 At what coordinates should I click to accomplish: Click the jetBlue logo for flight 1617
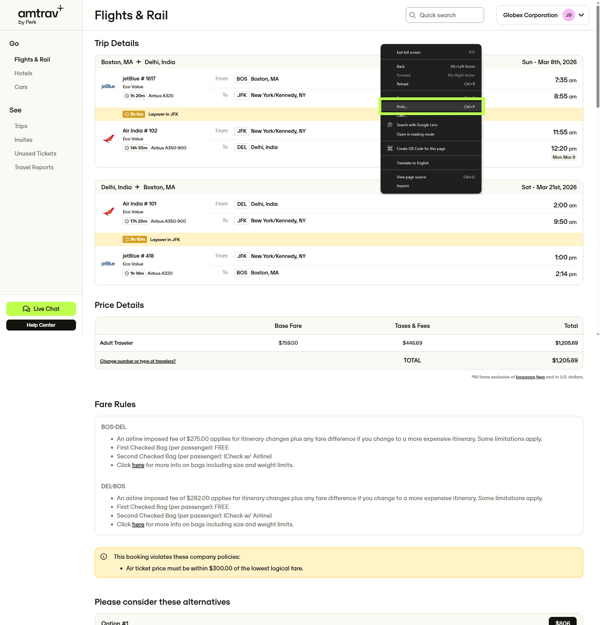(x=108, y=87)
